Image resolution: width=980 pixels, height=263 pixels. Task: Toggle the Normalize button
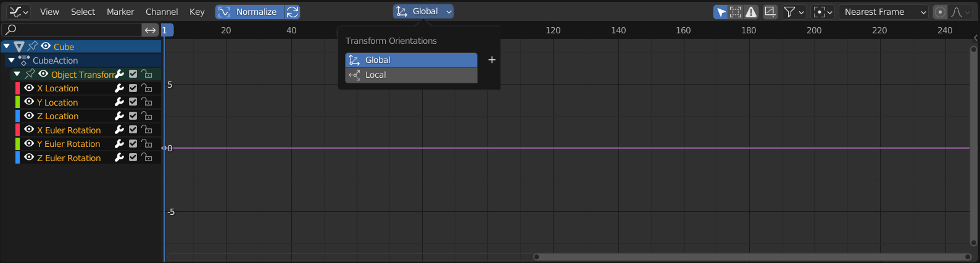[250, 12]
